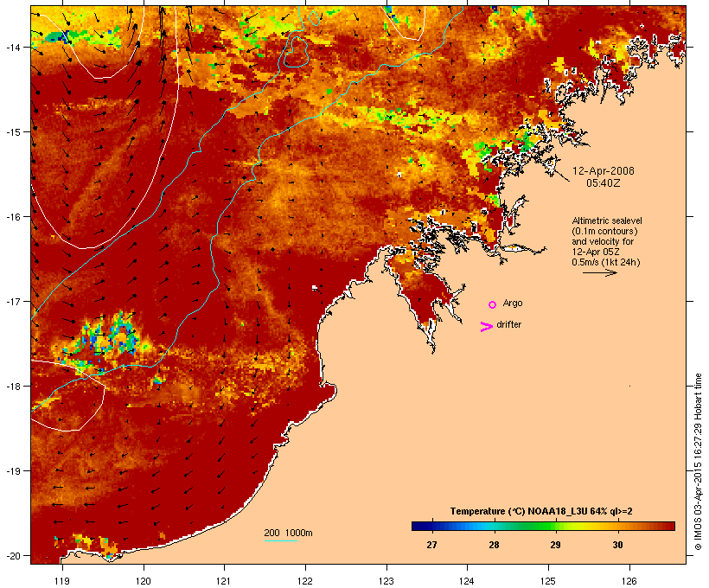Viewport: 709px width, 588px height.
Task: Click the date text 12-Apr-2008
Action: click(x=604, y=171)
